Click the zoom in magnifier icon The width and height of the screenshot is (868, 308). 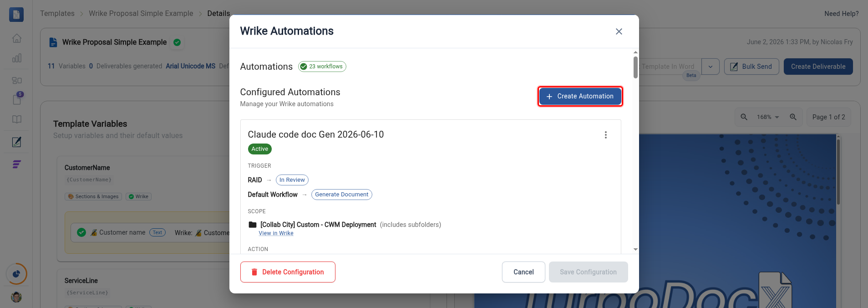793,117
